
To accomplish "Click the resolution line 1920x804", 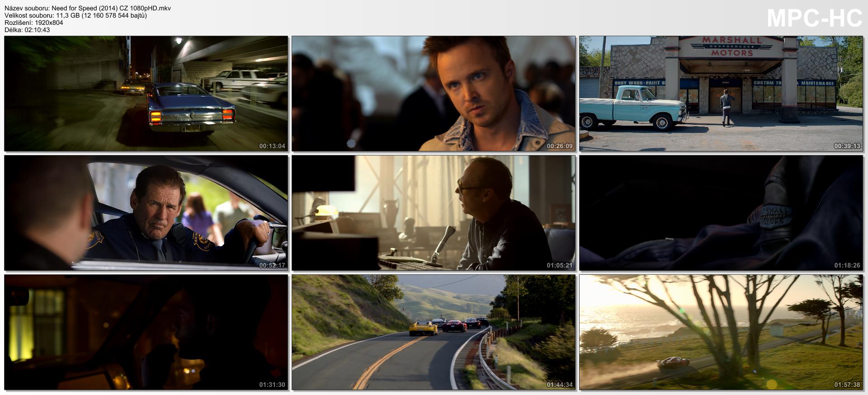I will [x=34, y=23].
